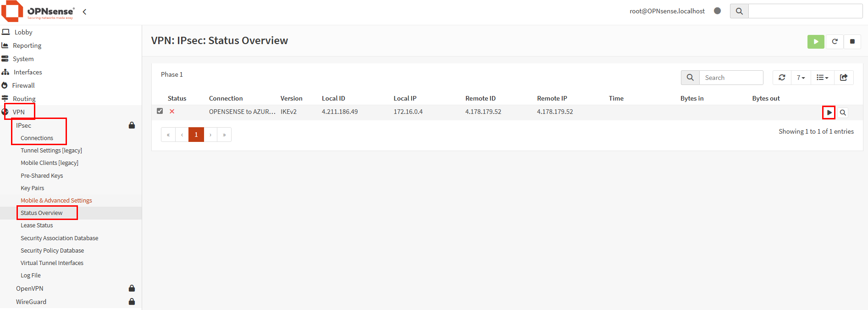Open the column selection dropdown

(822, 78)
